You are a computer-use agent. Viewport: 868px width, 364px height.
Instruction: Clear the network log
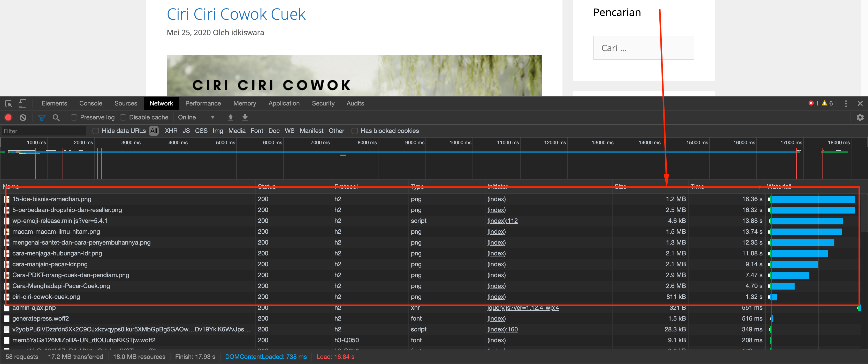coord(23,117)
